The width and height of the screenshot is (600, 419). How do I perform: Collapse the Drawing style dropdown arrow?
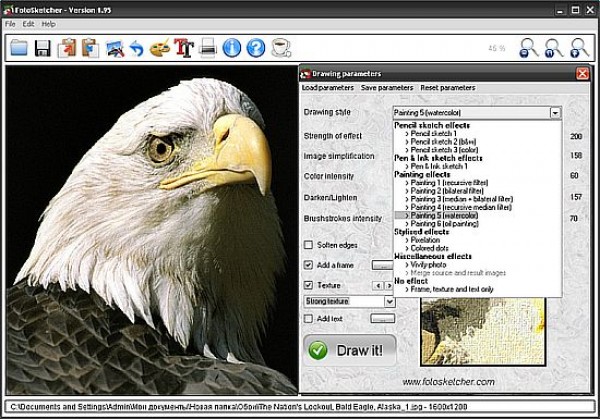555,113
